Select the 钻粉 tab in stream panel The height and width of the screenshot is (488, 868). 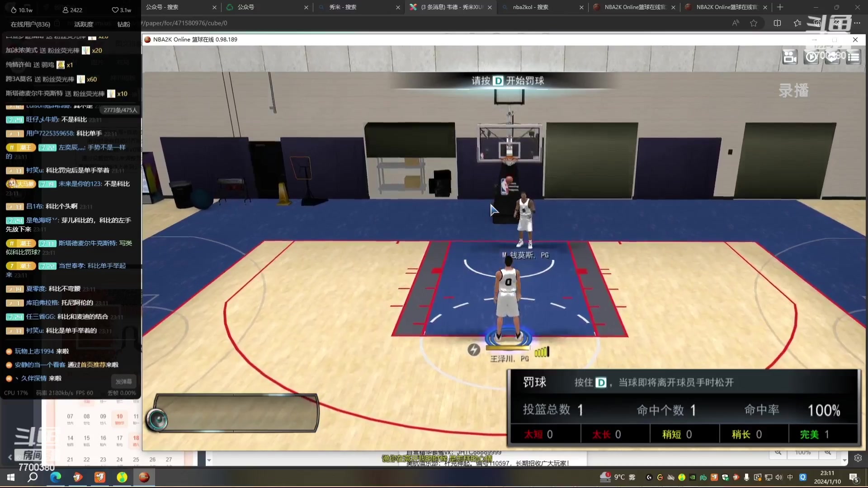coord(123,24)
